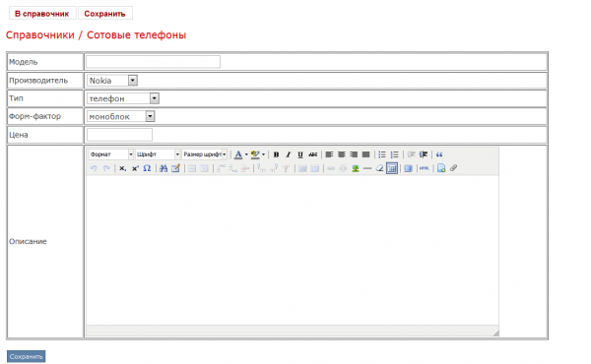Click the red Сохранить button at top
Viewport: 591px width, 364px height.
104,14
